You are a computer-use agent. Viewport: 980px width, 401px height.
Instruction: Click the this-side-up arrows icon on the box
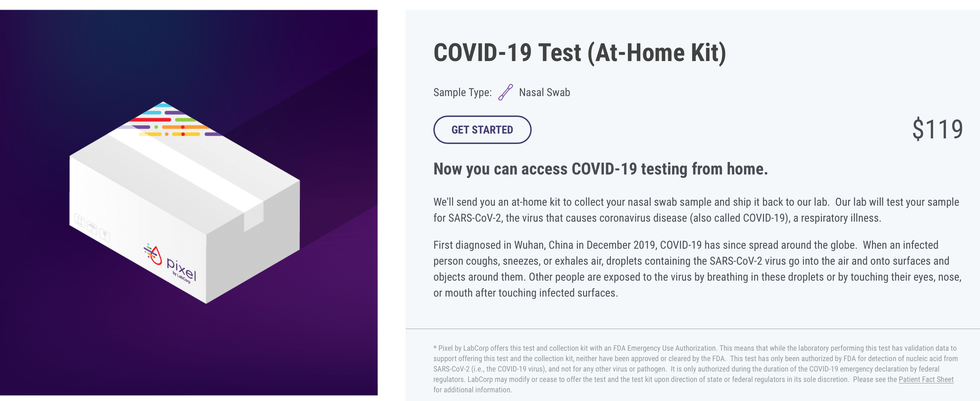click(80, 220)
